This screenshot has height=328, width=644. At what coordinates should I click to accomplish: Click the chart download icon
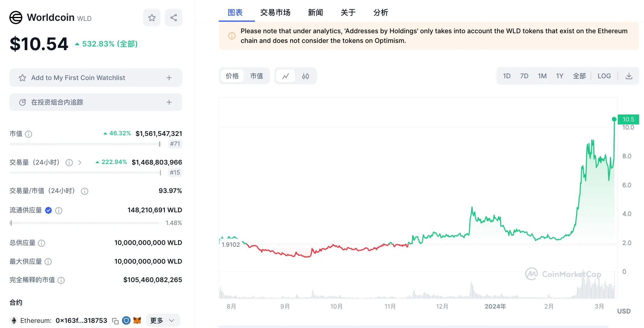point(629,76)
